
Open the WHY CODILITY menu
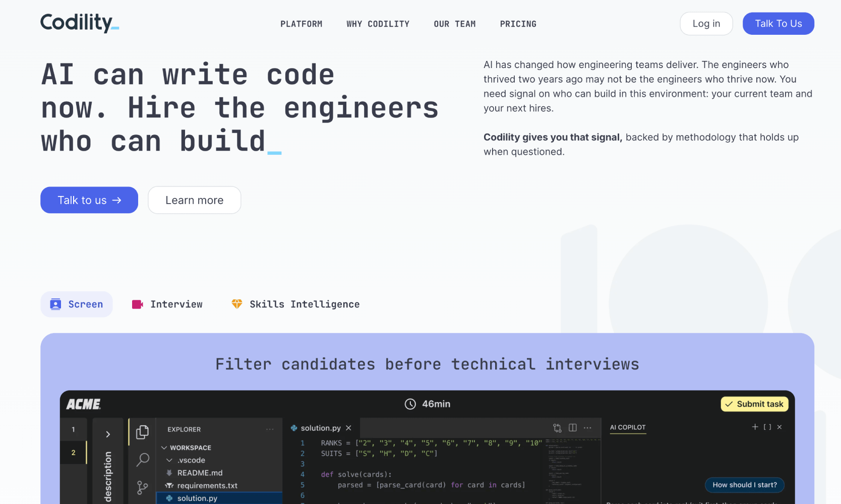378,24
